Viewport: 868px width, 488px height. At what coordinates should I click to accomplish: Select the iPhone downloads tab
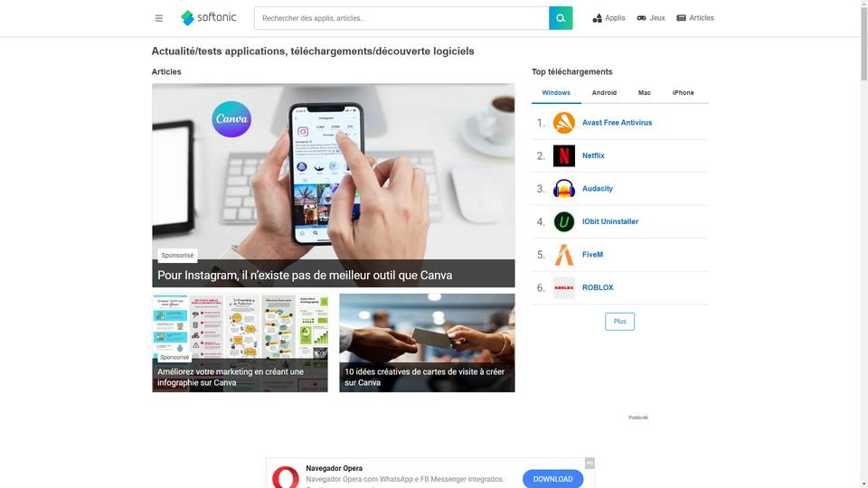click(x=684, y=92)
